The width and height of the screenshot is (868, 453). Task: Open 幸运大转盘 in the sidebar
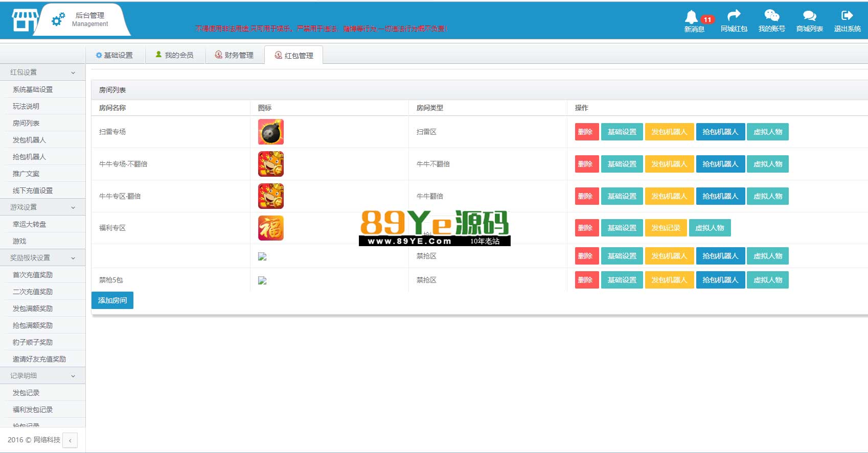point(29,224)
